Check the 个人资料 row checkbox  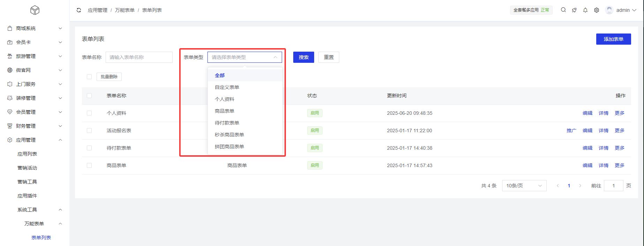(89, 113)
